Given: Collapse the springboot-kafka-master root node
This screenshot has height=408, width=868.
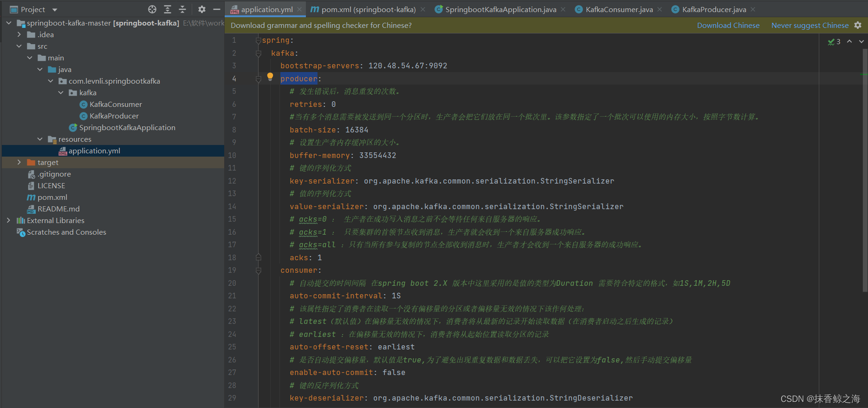Looking at the screenshot, I should coord(9,23).
